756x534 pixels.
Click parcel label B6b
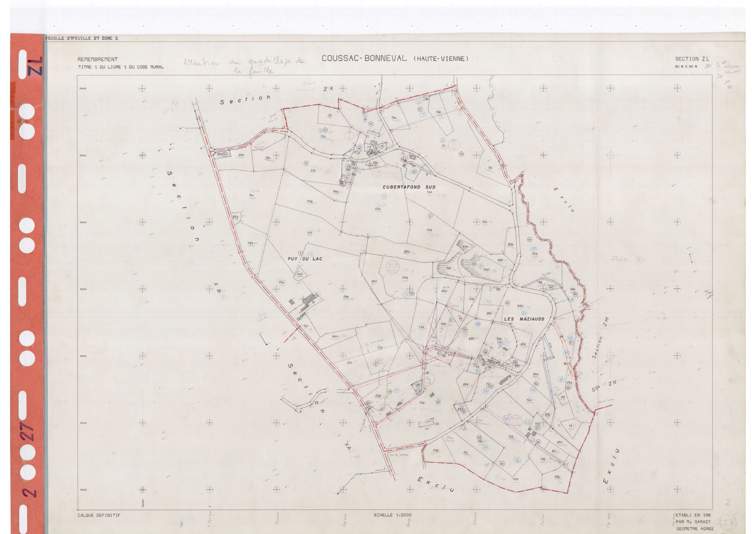pos(520,306)
